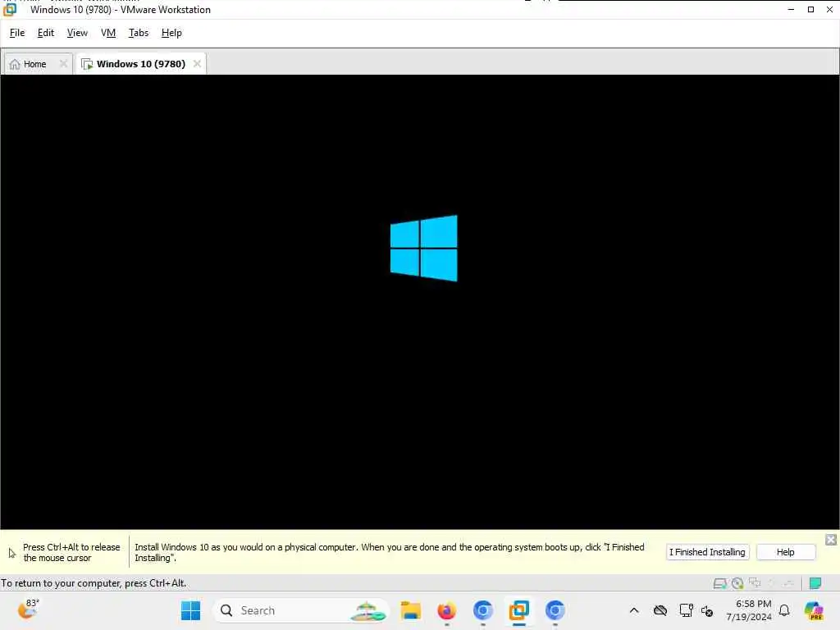
Task: Click the OneDrive cloud tray icon
Action: click(x=660, y=610)
